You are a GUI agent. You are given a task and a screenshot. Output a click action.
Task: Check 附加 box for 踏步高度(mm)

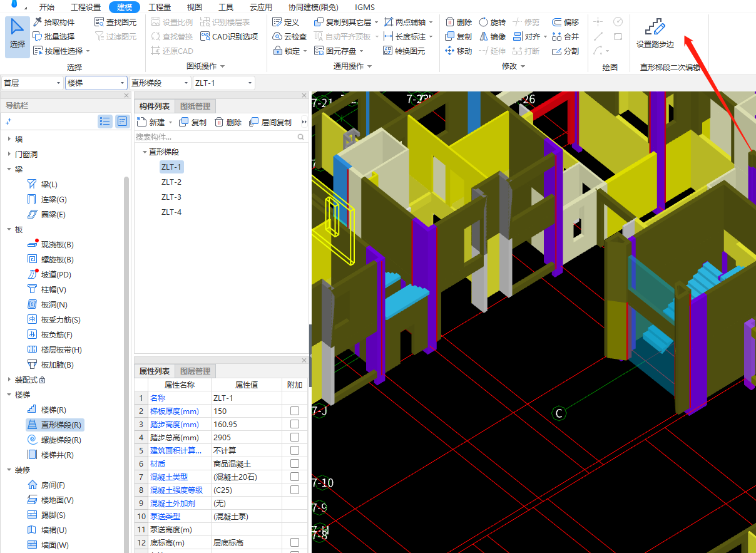click(x=295, y=424)
